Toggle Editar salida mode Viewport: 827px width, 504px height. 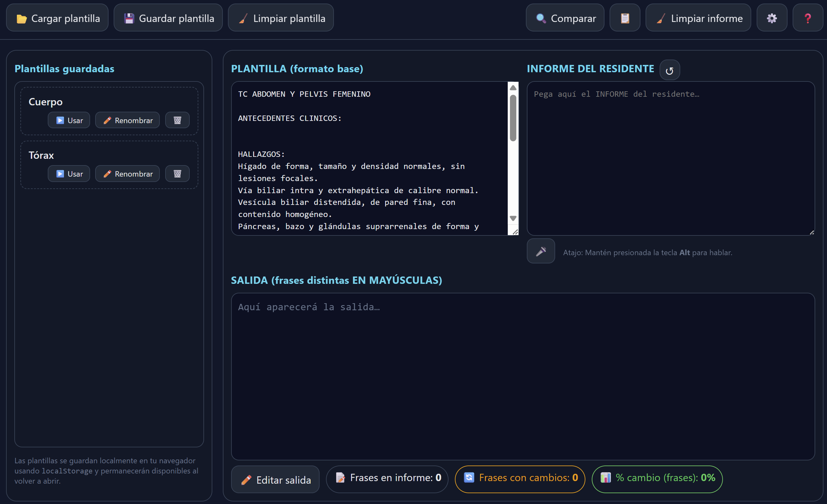(x=275, y=479)
